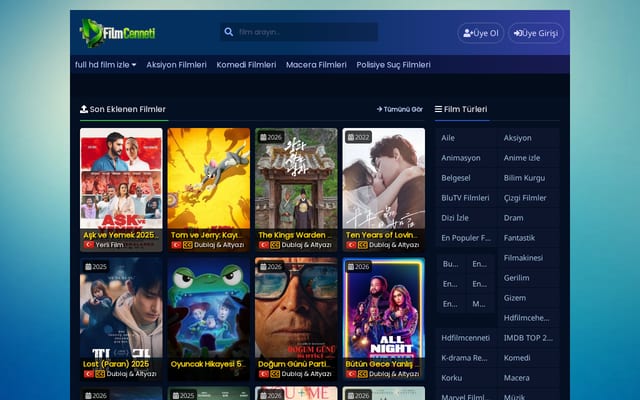Select the Aksiyon genre

pos(528,138)
